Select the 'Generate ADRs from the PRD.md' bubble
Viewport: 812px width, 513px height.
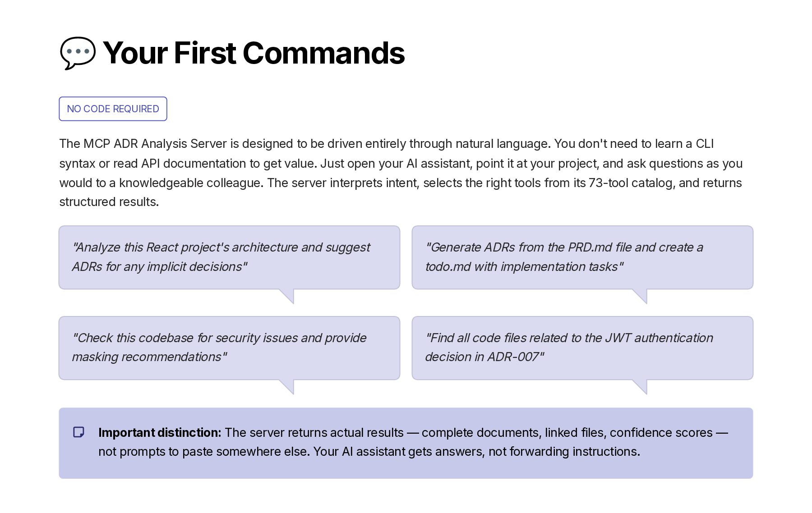(582, 257)
